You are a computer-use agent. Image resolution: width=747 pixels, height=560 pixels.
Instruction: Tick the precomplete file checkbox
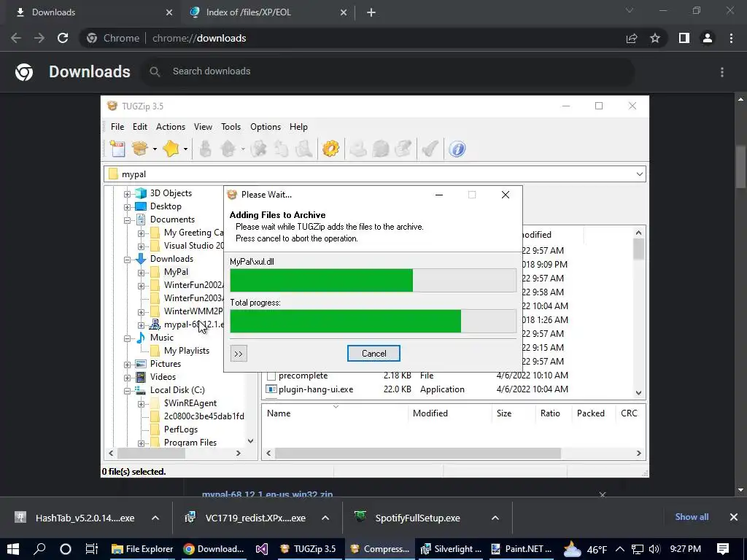click(x=271, y=376)
